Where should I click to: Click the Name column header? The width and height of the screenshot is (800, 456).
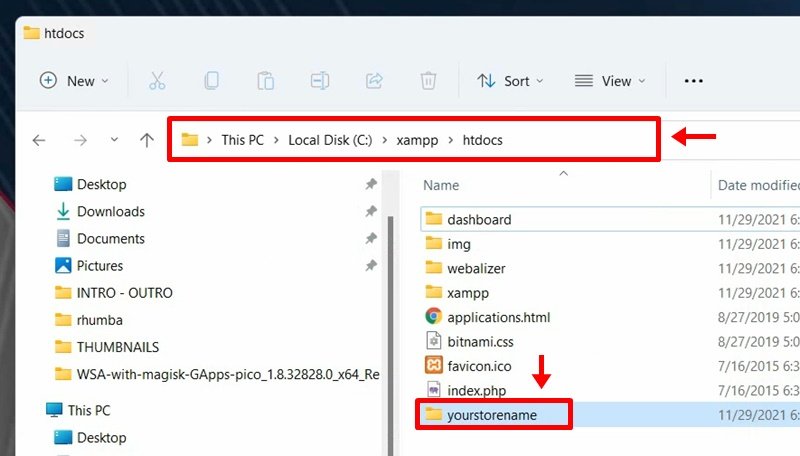click(x=441, y=185)
